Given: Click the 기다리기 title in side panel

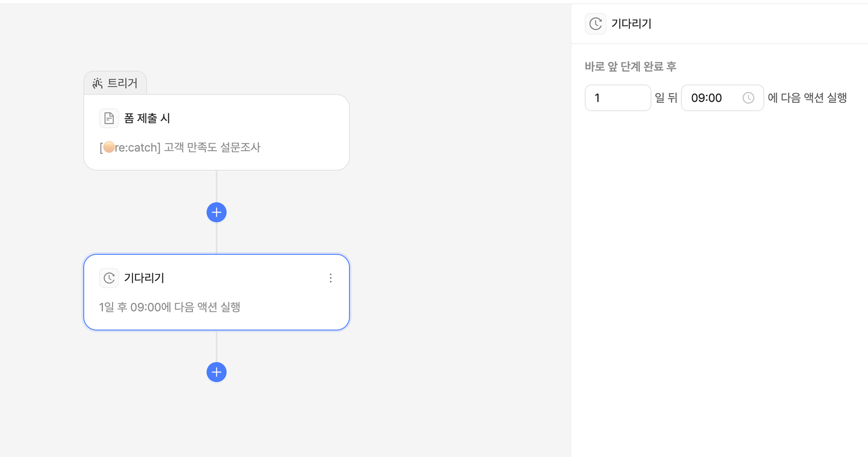Looking at the screenshot, I should click(x=631, y=24).
